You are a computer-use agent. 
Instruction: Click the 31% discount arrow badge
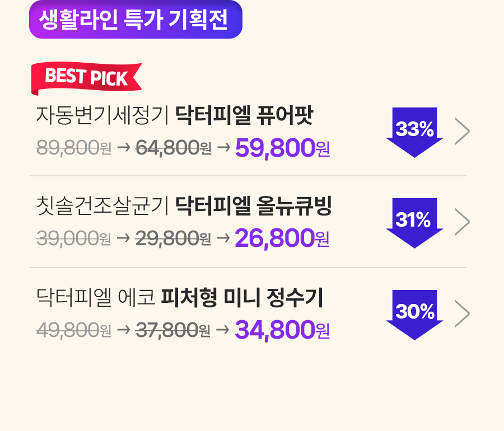click(414, 223)
